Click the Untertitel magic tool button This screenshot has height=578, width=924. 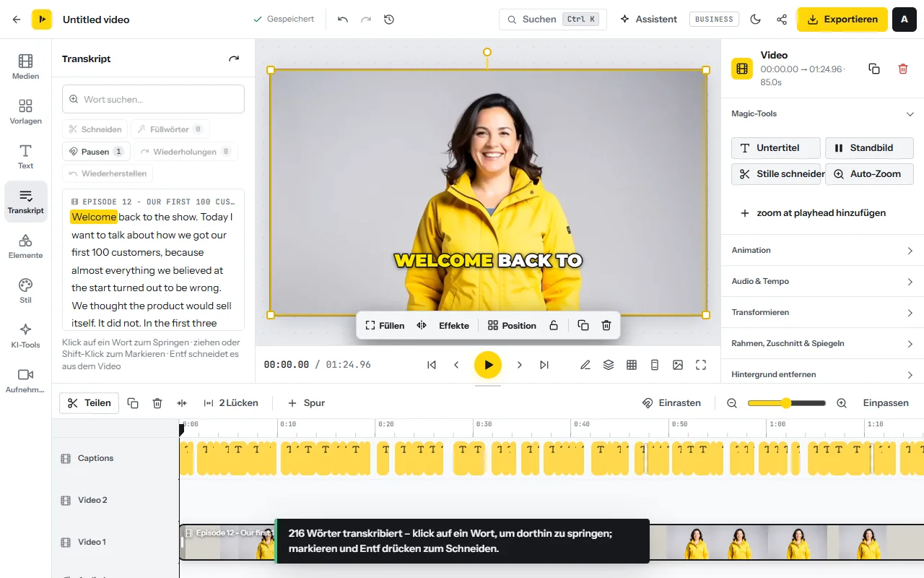tap(776, 148)
